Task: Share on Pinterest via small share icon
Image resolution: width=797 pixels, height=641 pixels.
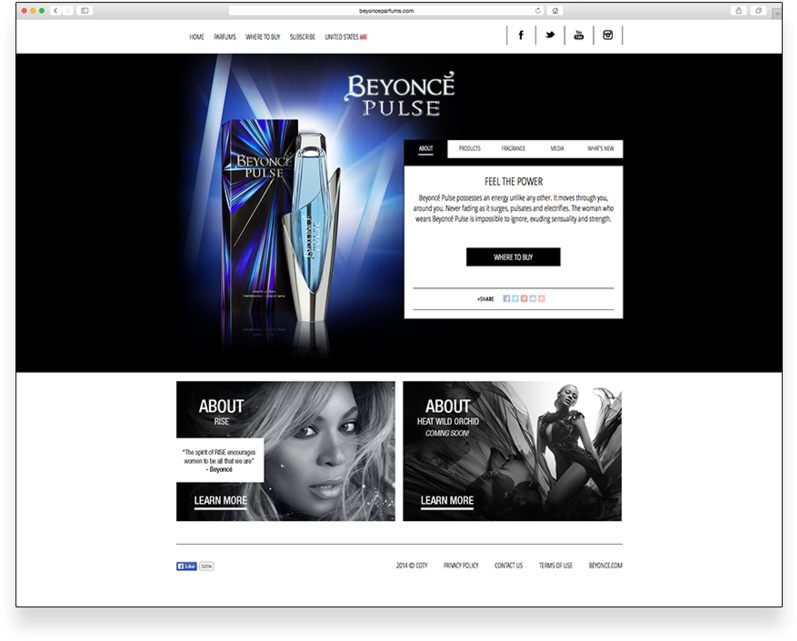Action: [x=524, y=298]
